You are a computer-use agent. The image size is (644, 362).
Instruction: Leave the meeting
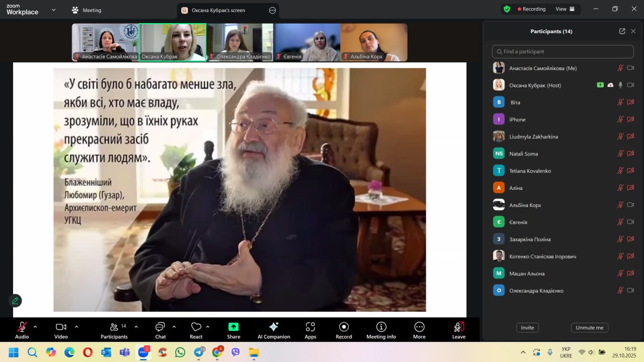(458, 330)
